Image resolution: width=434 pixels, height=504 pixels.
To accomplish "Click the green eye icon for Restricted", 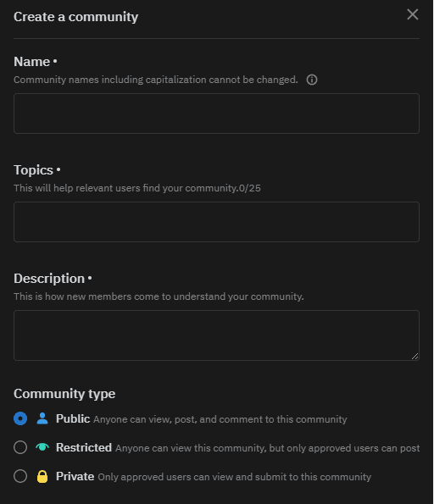I will pyautogui.click(x=42, y=447).
